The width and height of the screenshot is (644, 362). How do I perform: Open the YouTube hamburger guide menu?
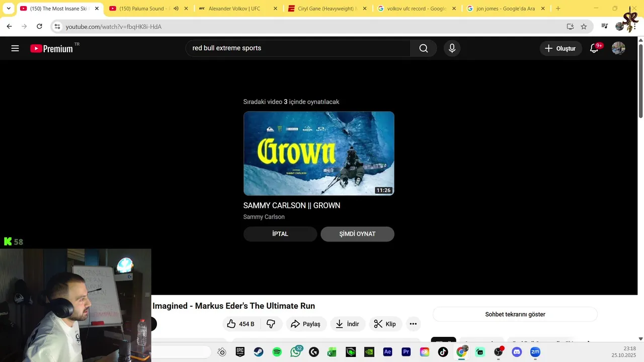tap(15, 48)
